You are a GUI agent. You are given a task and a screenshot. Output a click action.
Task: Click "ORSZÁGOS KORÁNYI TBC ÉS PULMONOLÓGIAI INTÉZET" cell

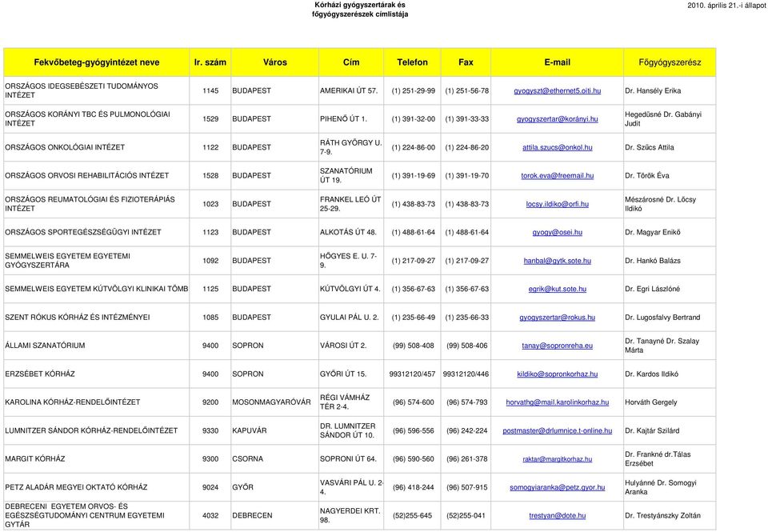click(x=97, y=119)
